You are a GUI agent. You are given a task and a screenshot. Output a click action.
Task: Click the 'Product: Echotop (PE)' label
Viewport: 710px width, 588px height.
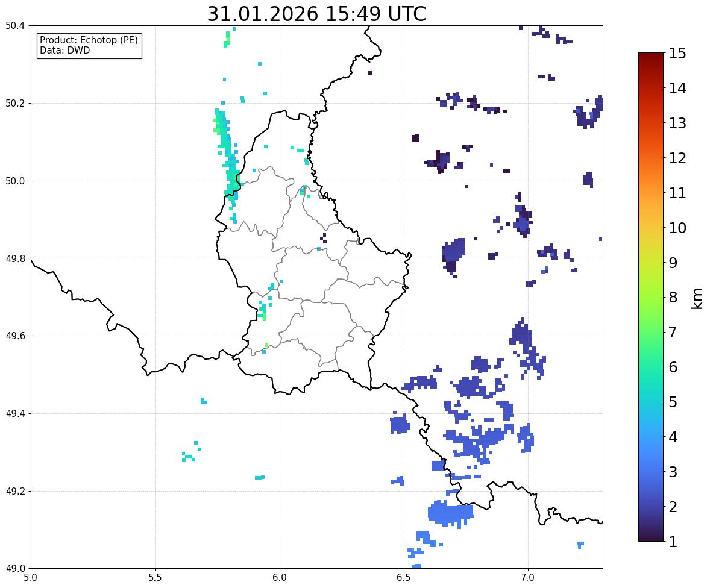pos(89,40)
